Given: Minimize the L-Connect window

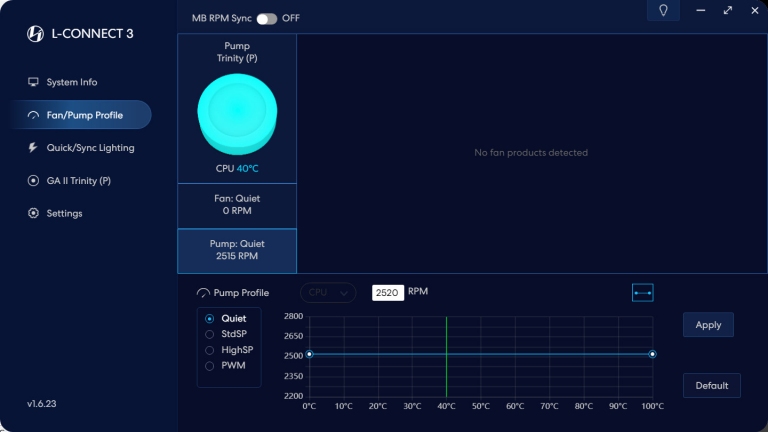Looking at the screenshot, I should pyautogui.click(x=701, y=10).
